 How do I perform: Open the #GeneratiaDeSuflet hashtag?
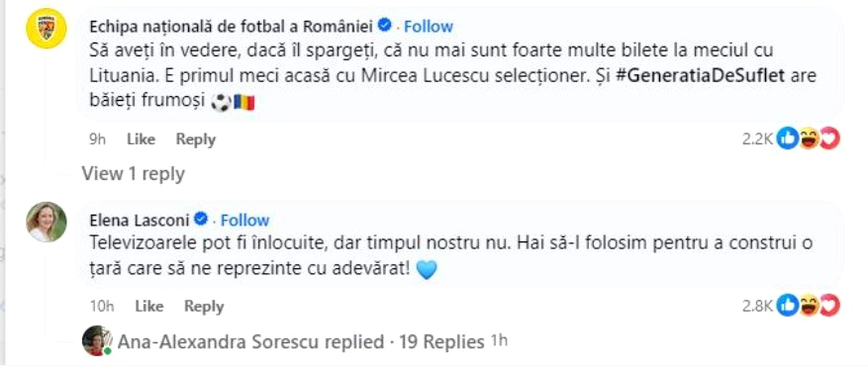pyautogui.click(x=700, y=75)
